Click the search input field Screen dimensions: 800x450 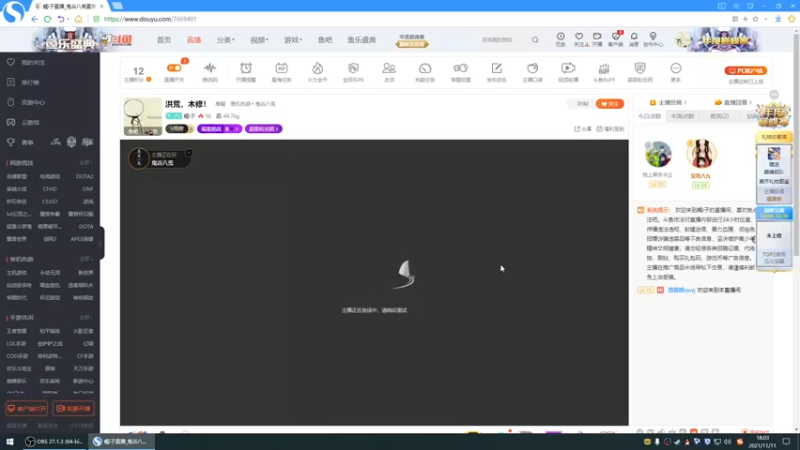(503, 40)
